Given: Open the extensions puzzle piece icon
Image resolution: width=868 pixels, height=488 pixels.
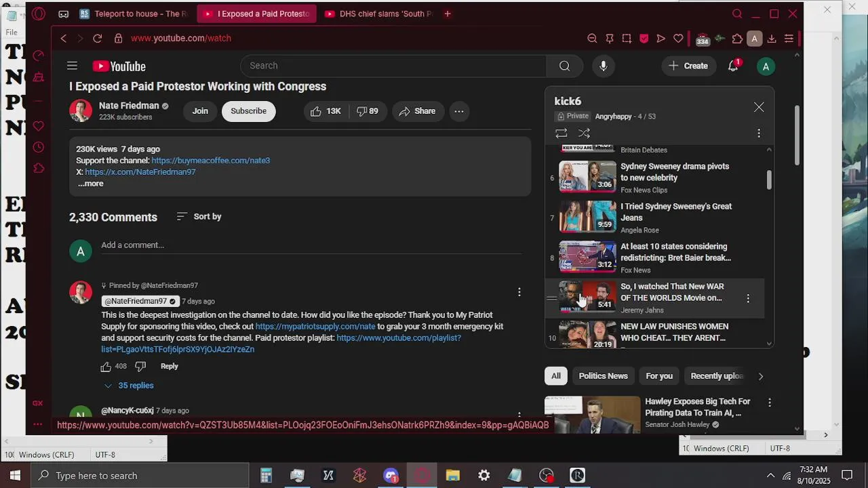Looking at the screenshot, I should (737, 39).
